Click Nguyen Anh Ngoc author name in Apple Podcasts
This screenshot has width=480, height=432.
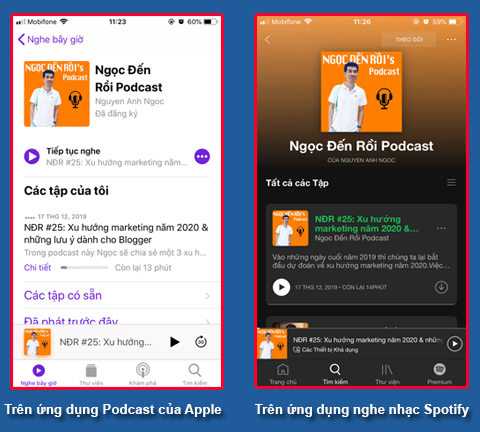130,101
